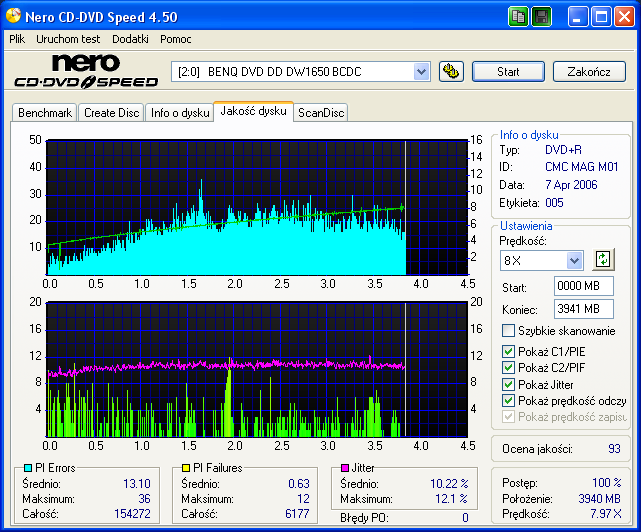
Task: Switch to the Create Disc tab
Action: point(112,113)
